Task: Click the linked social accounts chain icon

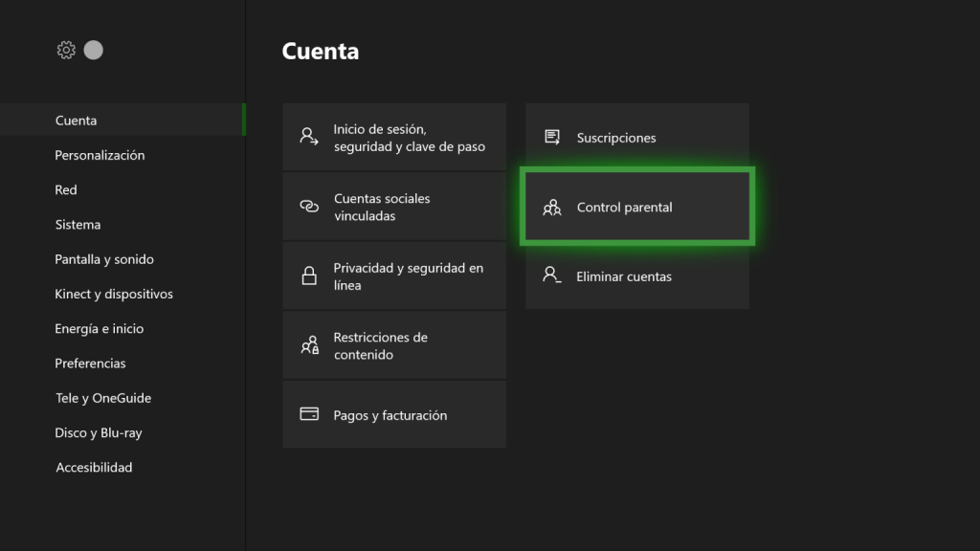Action: coord(309,207)
